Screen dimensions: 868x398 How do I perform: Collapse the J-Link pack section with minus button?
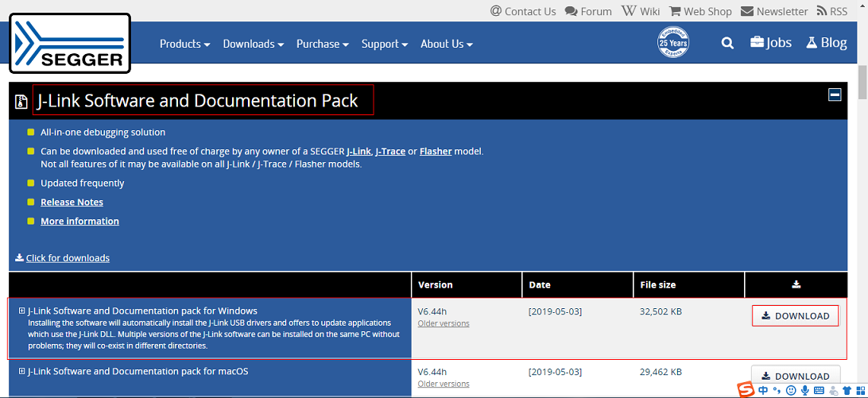click(x=835, y=95)
